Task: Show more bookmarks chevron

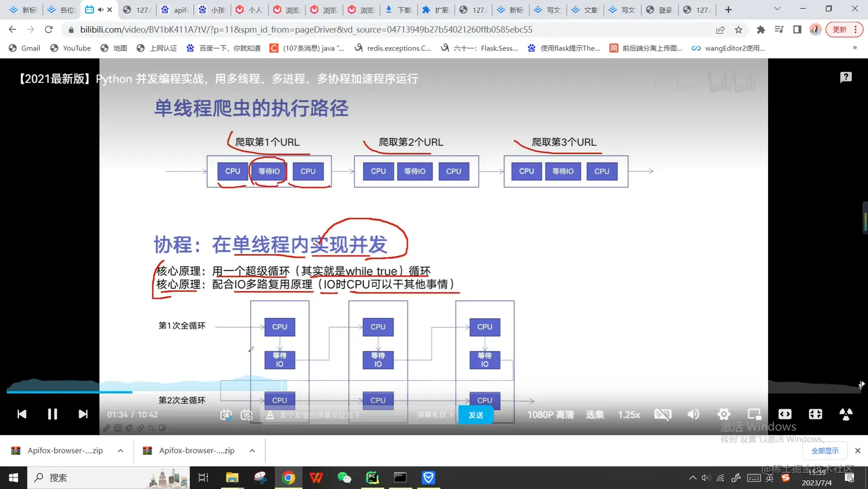Action: tap(855, 48)
